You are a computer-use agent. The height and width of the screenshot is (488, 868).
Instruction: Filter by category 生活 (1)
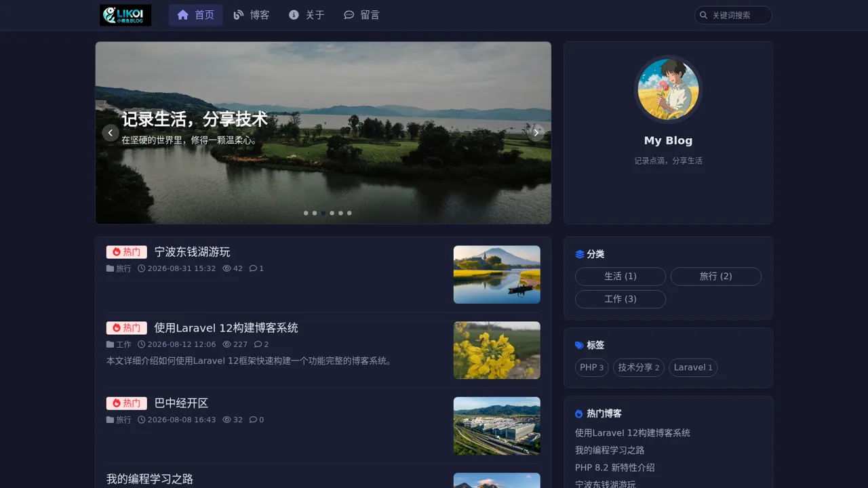[x=620, y=277]
